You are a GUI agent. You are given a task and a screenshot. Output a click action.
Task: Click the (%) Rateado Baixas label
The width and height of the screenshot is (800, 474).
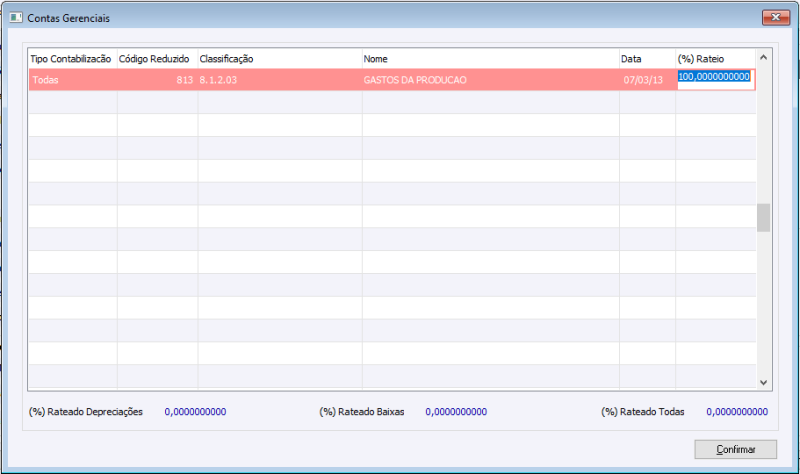[x=362, y=412]
